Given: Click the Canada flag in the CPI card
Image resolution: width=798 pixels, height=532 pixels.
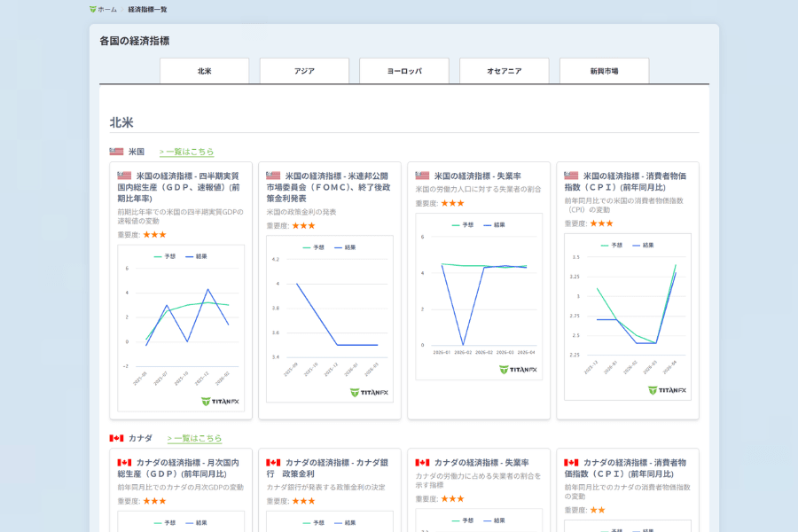Looking at the screenshot, I should [x=571, y=462].
